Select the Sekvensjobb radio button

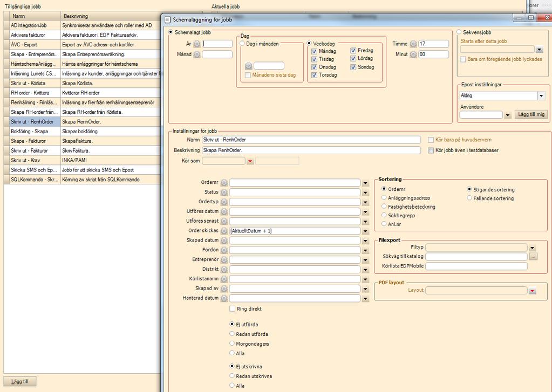click(459, 32)
